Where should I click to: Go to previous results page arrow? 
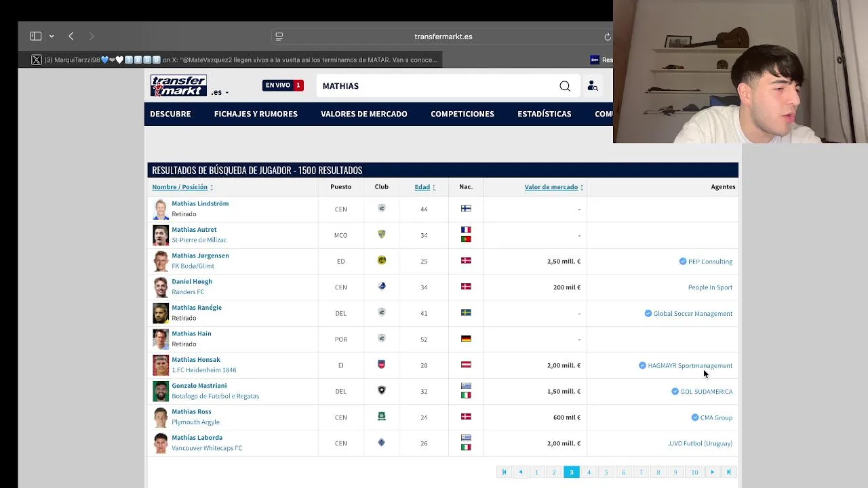pos(520,472)
